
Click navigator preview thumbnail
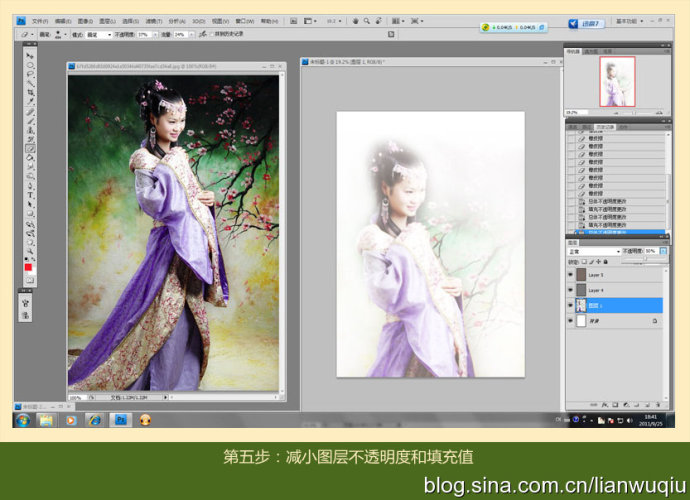pos(617,81)
